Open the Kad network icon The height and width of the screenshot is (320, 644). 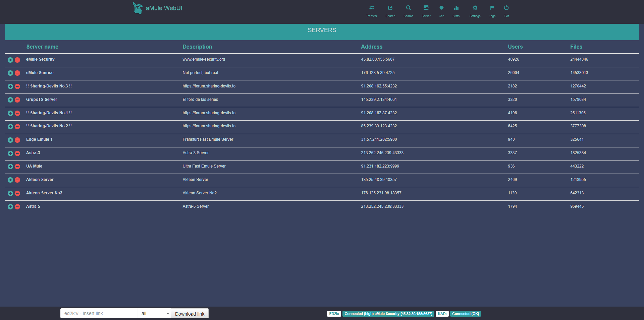tap(441, 8)
